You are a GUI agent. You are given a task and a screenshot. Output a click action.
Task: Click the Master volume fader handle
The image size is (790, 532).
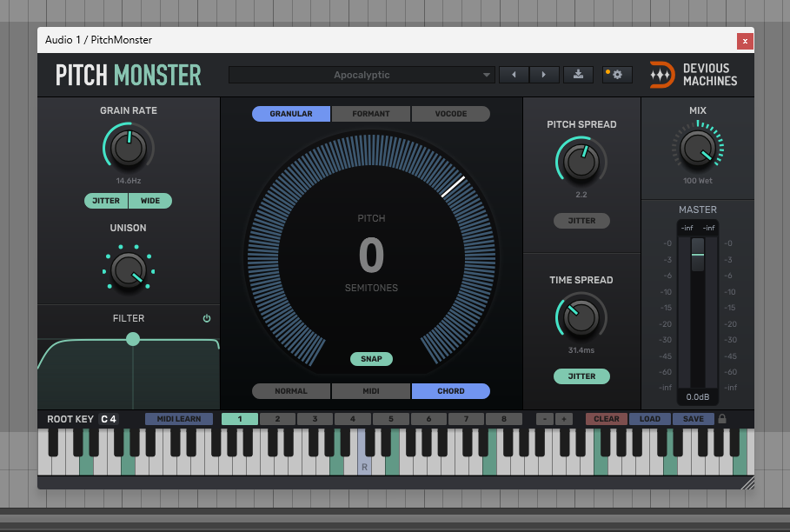[698, 255]
